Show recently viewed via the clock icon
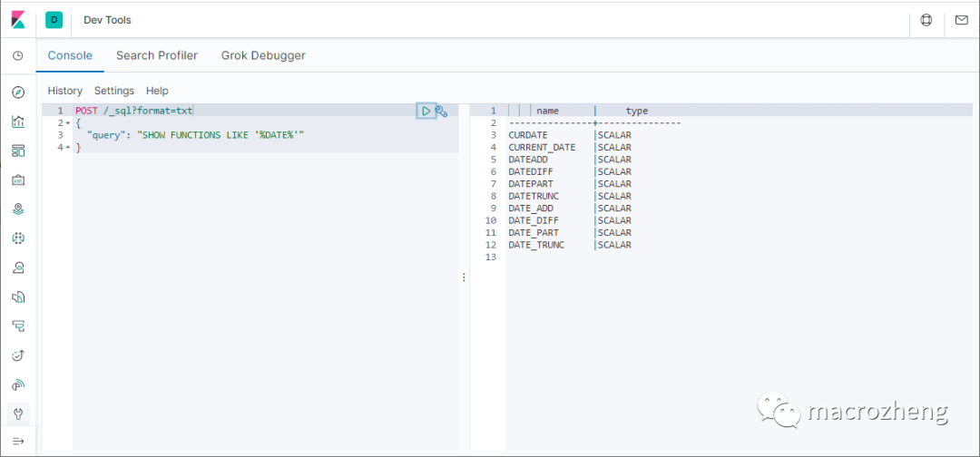Screen dimensions: 980x457 click(x=18, y=56)
